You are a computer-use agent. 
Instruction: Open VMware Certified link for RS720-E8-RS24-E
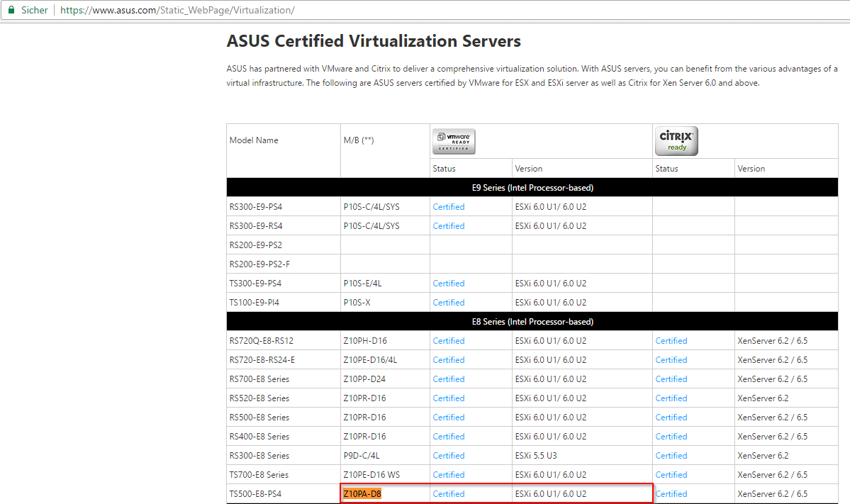click(448, 359)
